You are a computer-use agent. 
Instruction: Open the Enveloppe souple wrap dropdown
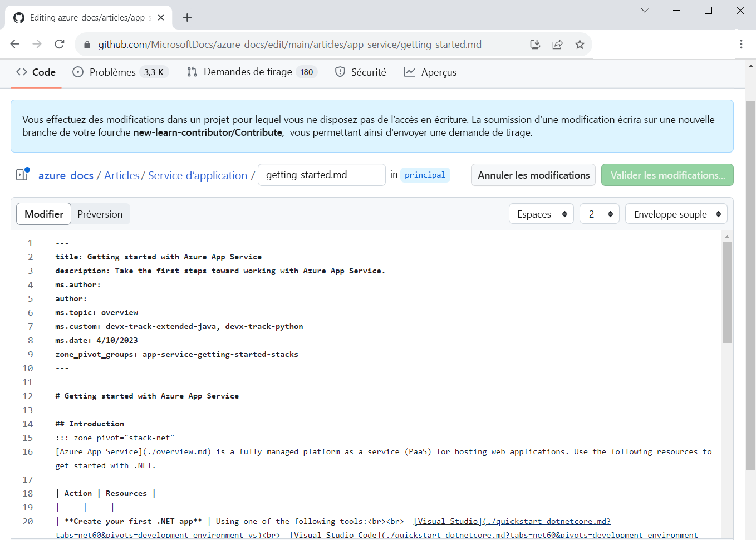pos(676,213)
